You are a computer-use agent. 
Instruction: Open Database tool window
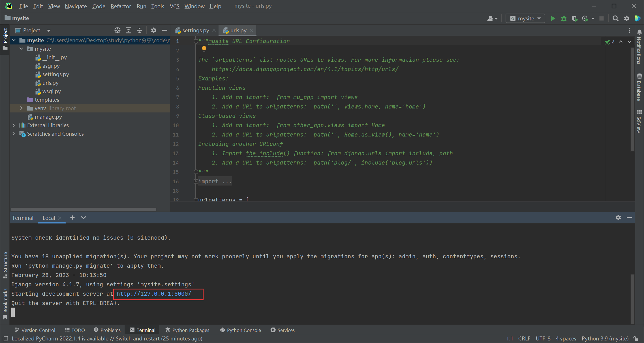tap(639, 87)
